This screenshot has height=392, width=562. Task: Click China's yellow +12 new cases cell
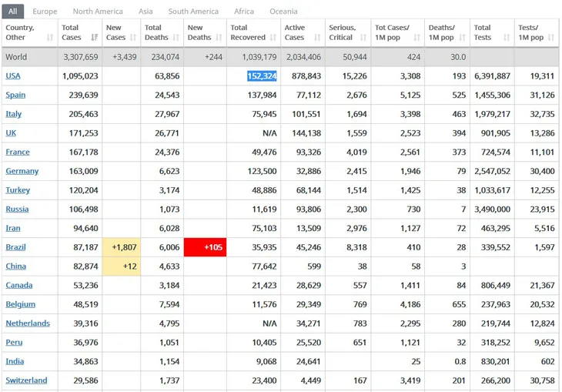[x=122, y=266]
